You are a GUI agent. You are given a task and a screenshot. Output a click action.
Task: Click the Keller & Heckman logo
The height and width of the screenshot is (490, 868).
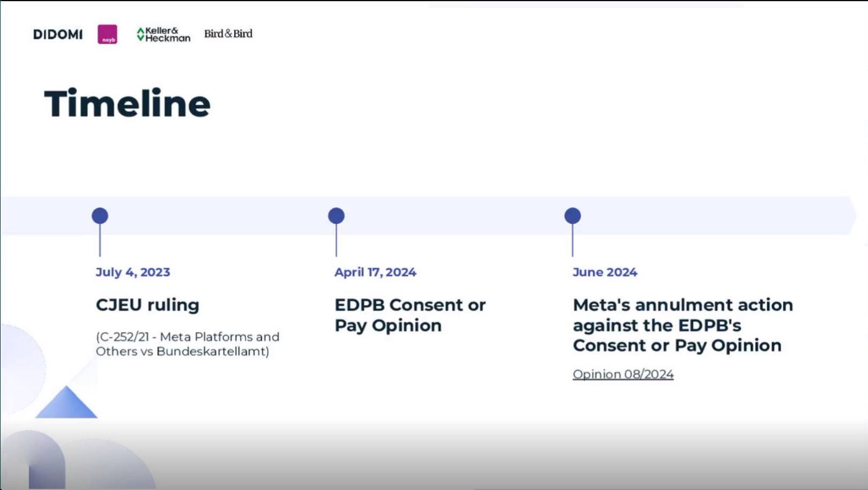(x=163, y=34)
